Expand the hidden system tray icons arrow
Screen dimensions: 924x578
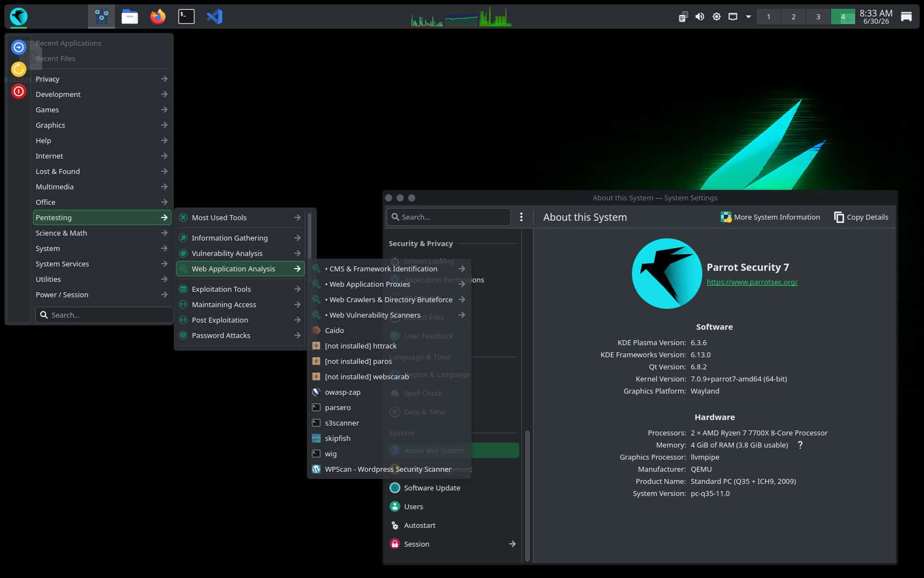click(x=749, y=17)
